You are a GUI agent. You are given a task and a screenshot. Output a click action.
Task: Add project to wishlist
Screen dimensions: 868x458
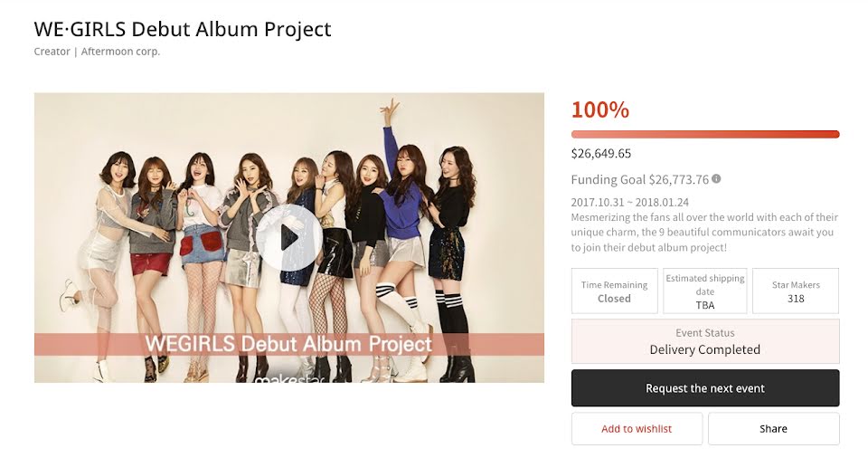637,429
